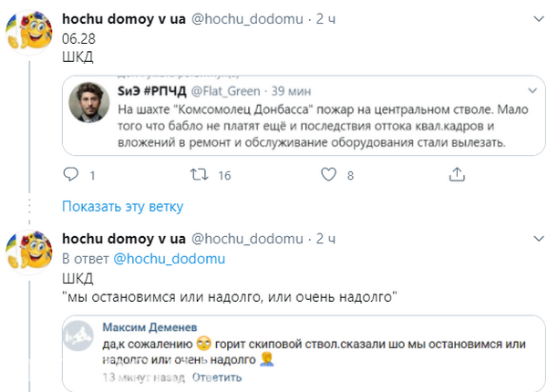Open "Показать эту ветку" thread link

tap(122, 206)
